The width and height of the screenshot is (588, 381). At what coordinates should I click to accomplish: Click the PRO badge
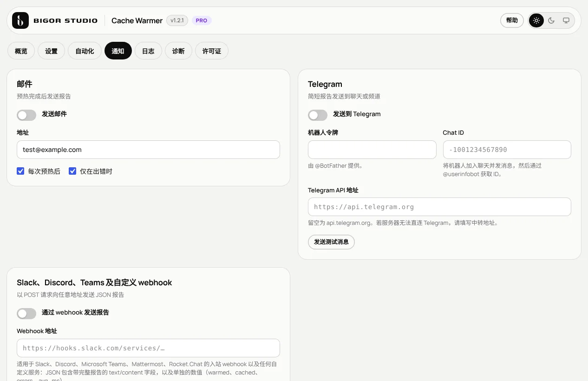click(202, 20)
